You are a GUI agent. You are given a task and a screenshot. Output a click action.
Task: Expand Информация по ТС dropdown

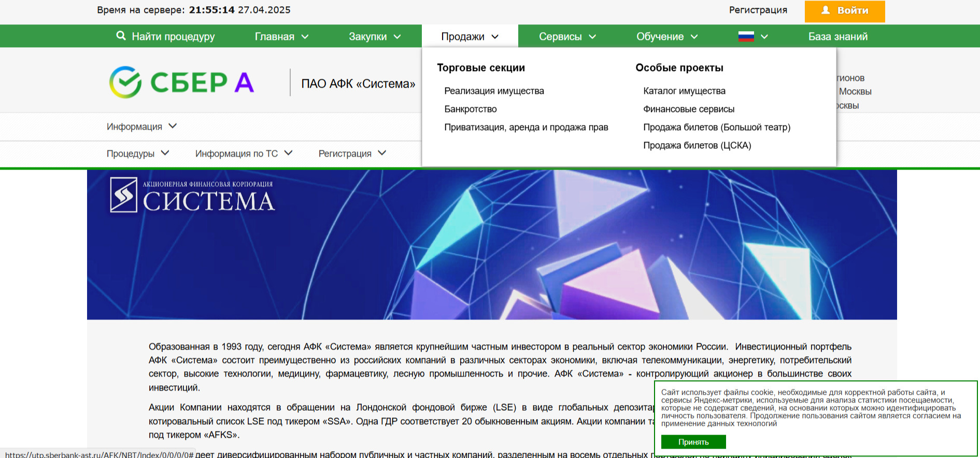coord(244,154)
